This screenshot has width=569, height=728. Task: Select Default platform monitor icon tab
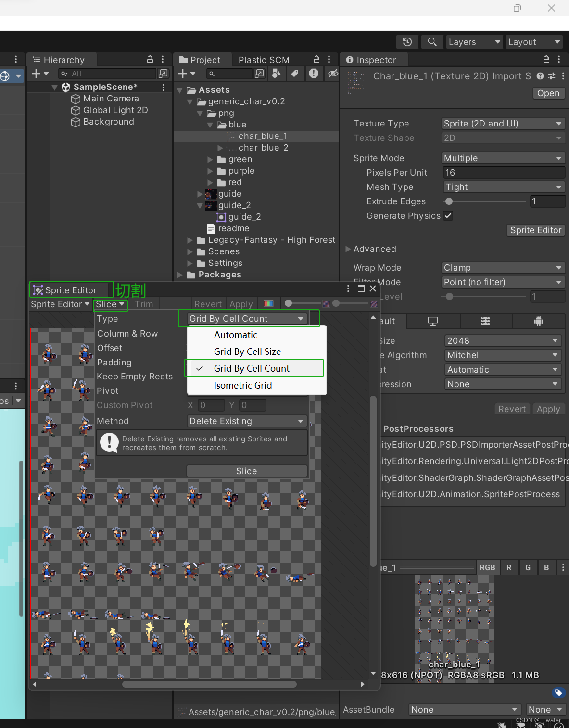click(433, 321)
